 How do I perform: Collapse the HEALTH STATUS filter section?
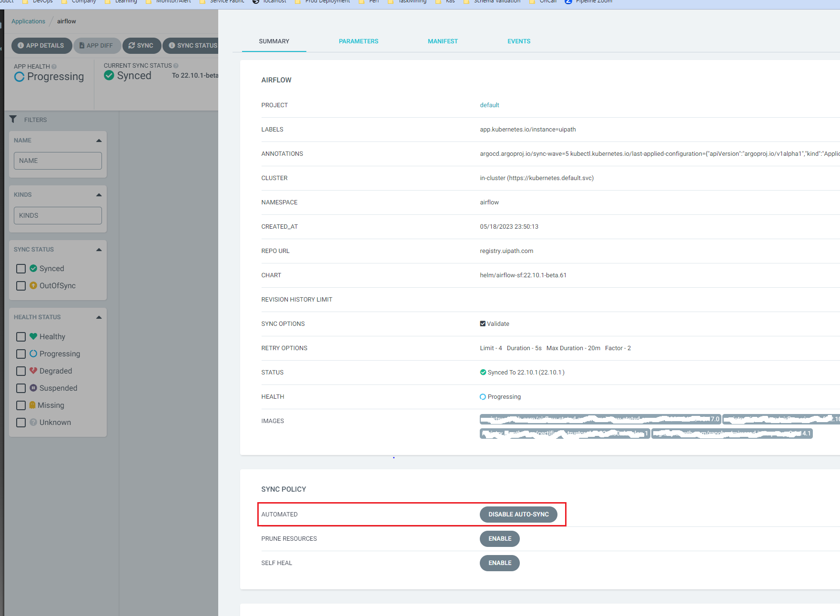point(99,317)
